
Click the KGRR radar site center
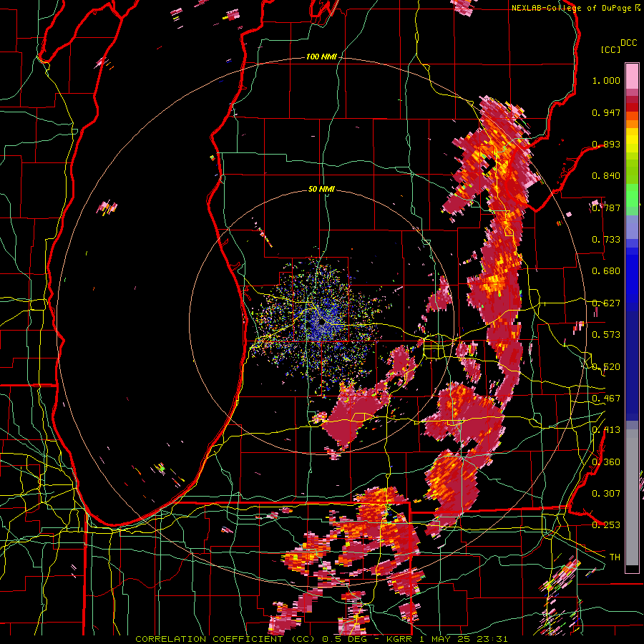321,323
